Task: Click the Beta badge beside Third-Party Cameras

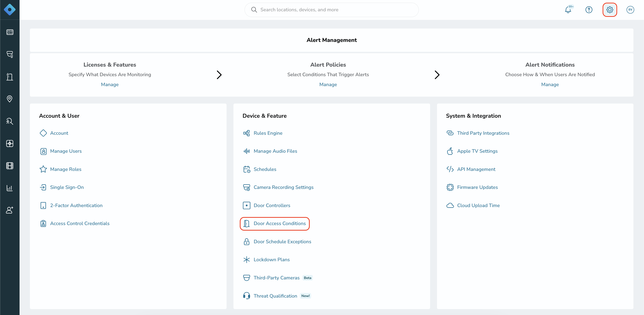Action: [307, 278]
